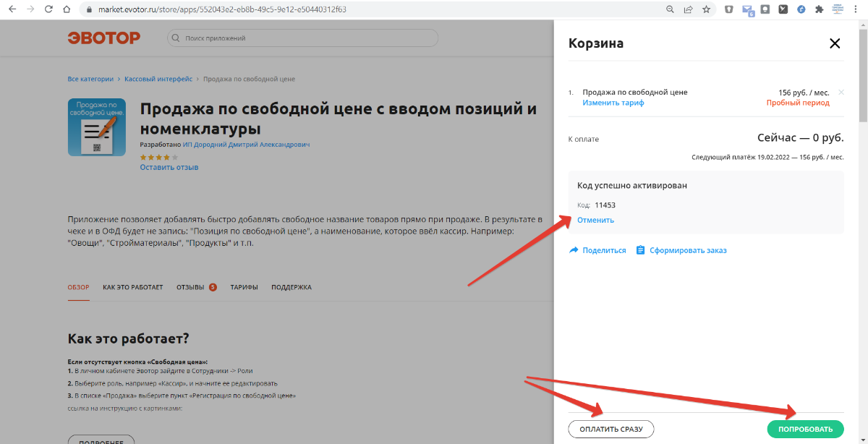Open the ОТЗЫВЫ tab

197,287
